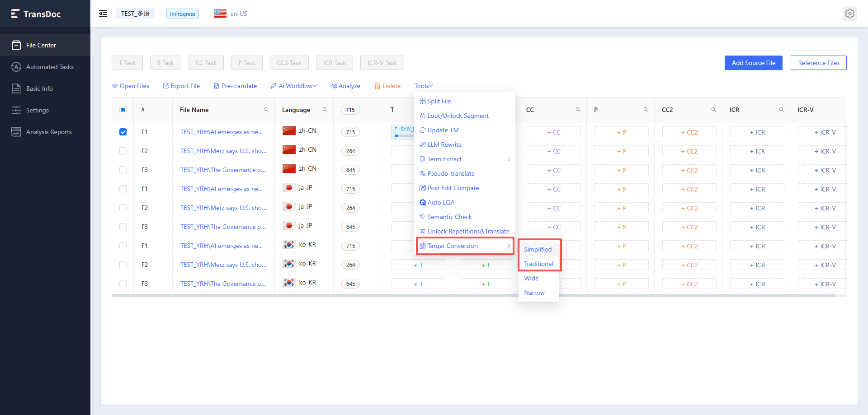
Task: Check the ko-KR F3 row checkbox
Action: (123, 284)
